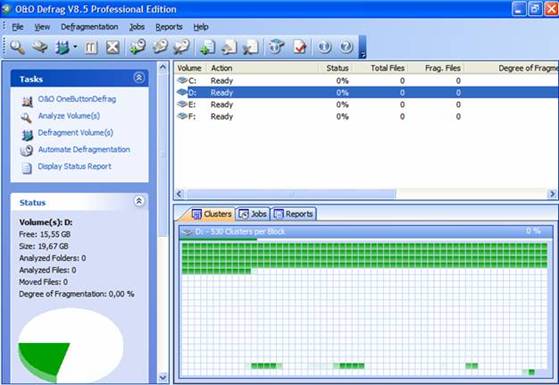Expand toolbar options at the toolbar's end
Screen dimensions: 559x385
[362, 47]
